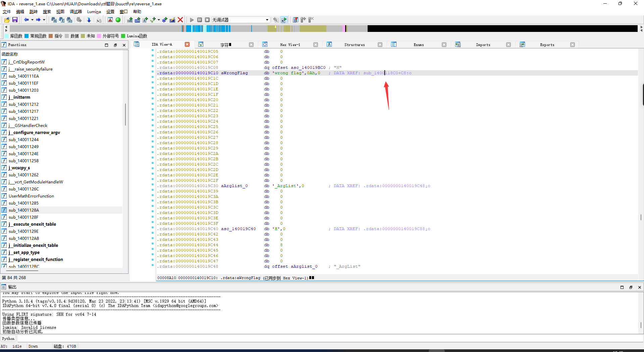
Task: Click the binoculars search-immediate icon
Action: (54, 20)
